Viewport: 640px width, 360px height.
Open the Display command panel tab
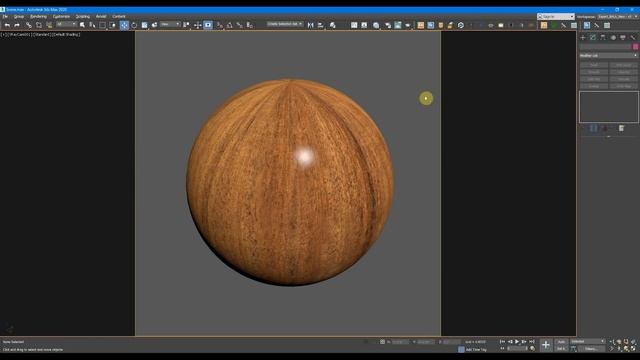point(623,38)
